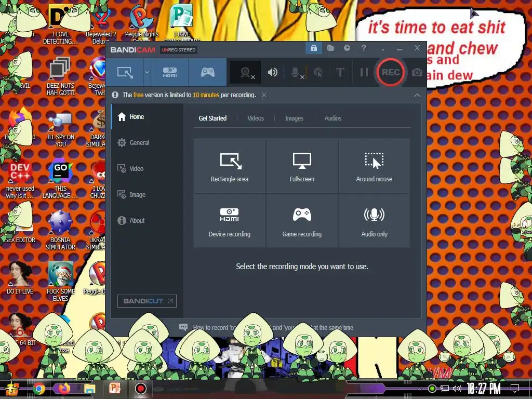Switch to the Images tab
This screenshot has width=532, height=399.
294,118
